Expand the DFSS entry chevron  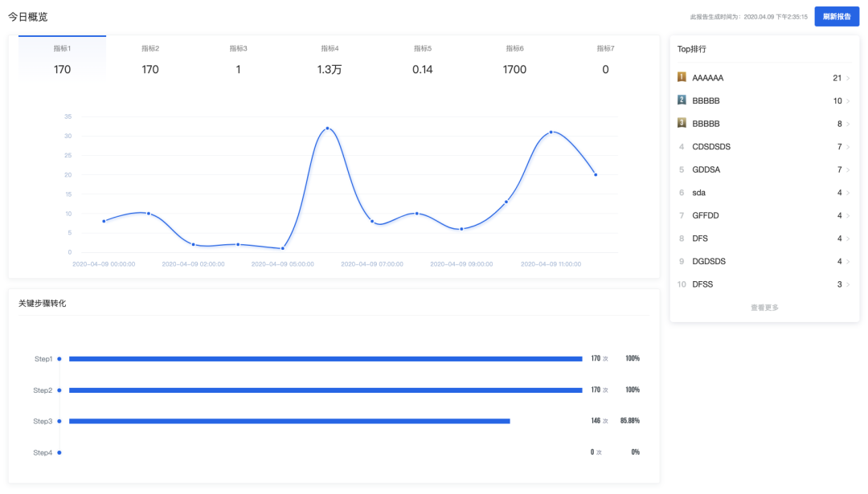point(848,284)
